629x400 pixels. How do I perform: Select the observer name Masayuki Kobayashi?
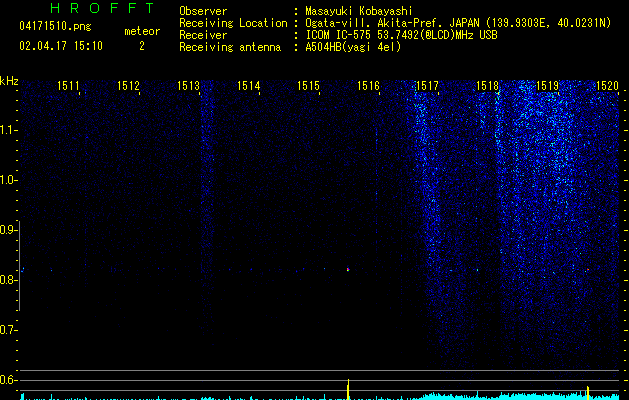tap(359, 11)
